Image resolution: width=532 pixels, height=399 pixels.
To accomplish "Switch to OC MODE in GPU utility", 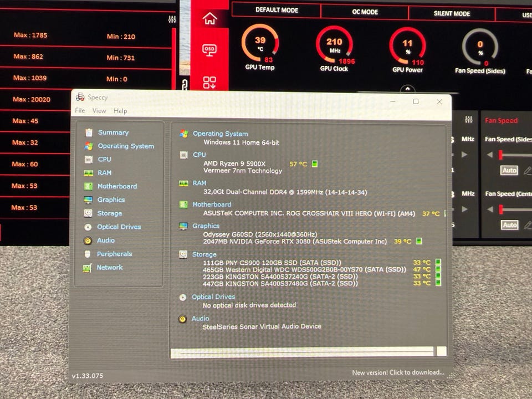I will tap(365, 12).
